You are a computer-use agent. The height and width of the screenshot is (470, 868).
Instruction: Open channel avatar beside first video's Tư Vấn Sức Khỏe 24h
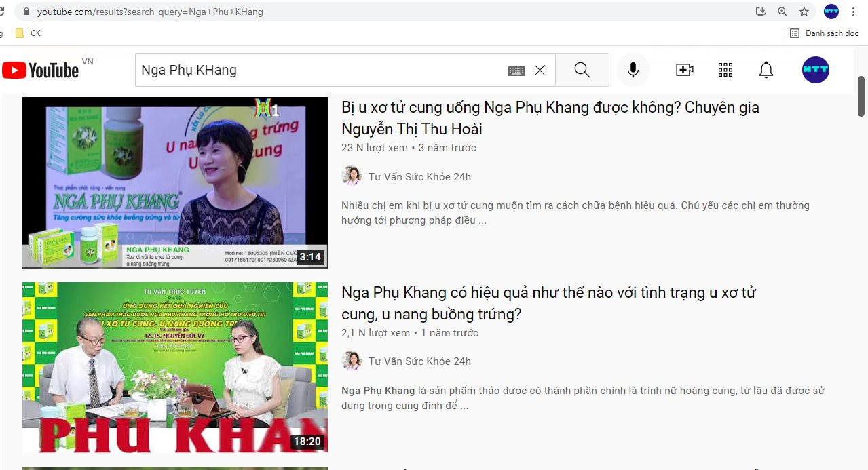pyautogui.click(x=352, y=176)
